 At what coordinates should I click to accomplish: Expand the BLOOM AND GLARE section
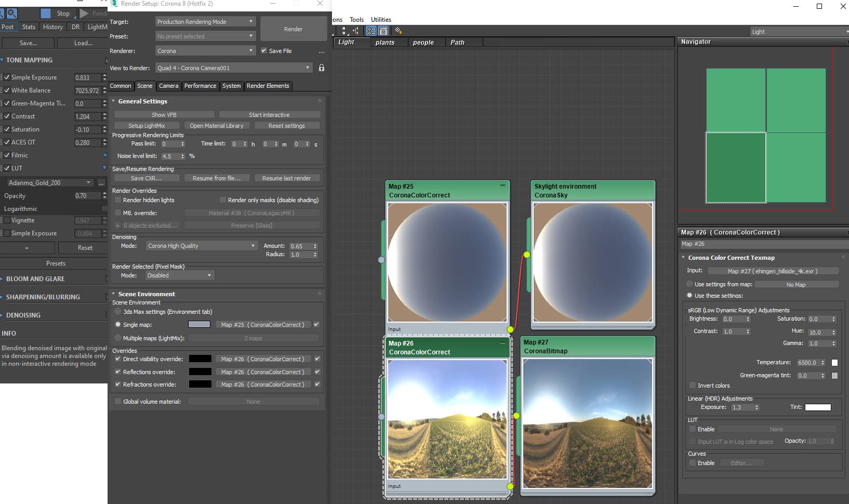[35, 279]
